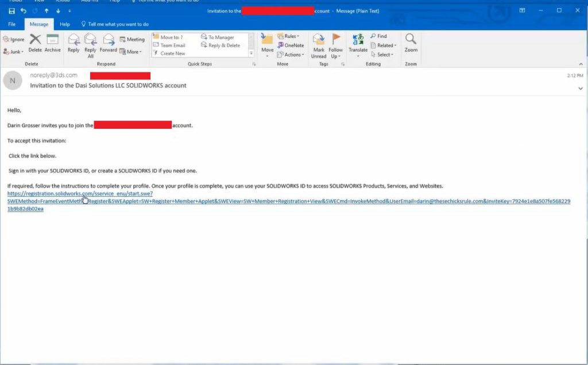Create New quick step

[x=169, y=53]
